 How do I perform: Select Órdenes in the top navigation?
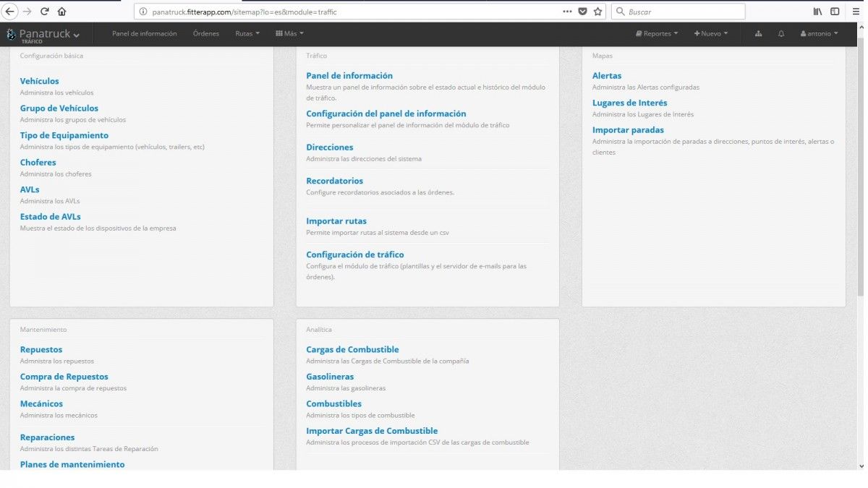(205, 34)
